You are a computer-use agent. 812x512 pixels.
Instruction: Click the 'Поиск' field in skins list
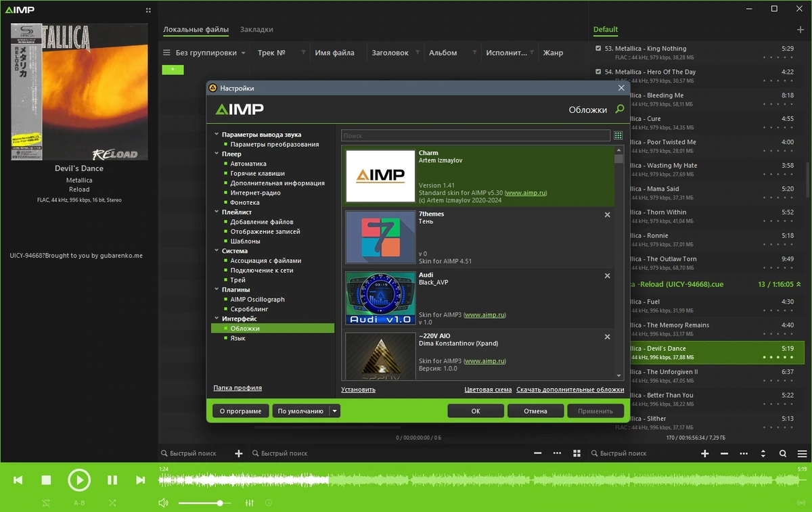pyautogui.click(x=476, y=135)
